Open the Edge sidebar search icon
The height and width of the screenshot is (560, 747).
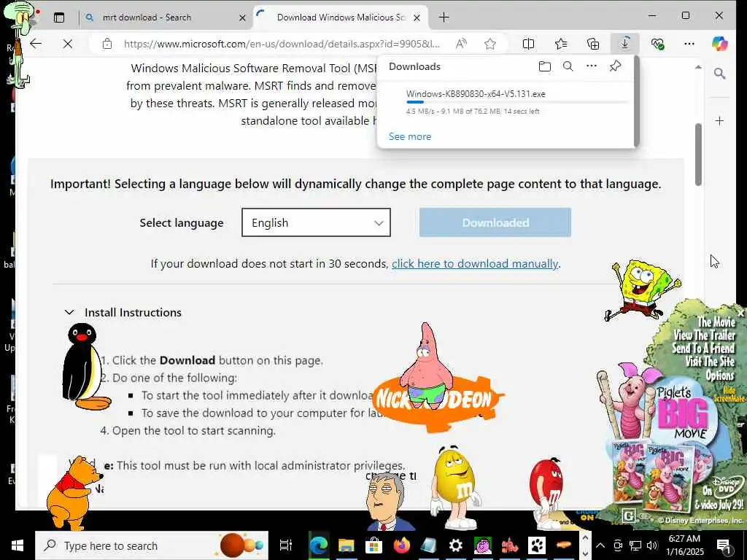[719, 74]
